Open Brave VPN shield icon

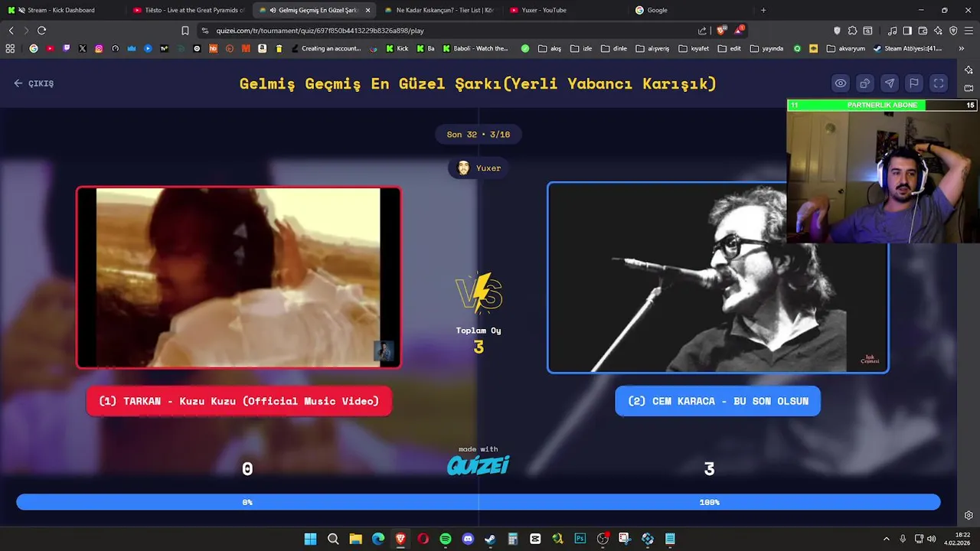tap(953, 31)
